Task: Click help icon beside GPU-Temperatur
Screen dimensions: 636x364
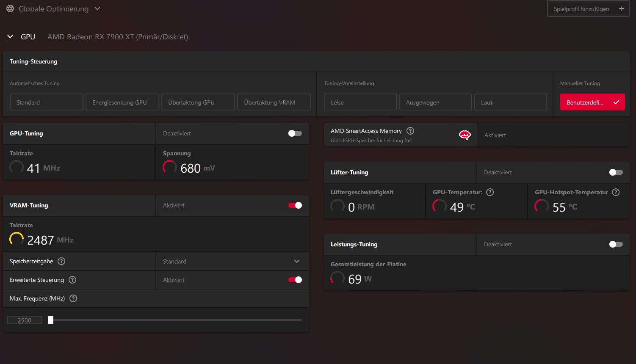Action: tap(490, 192)
